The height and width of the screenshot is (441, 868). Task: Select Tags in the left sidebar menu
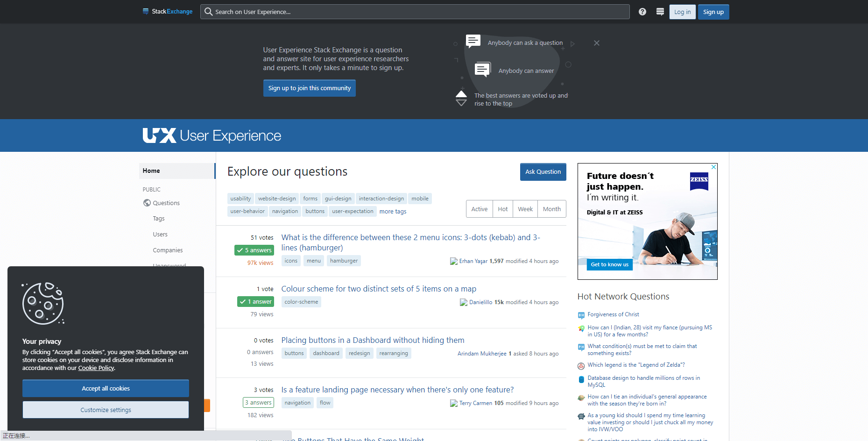[x=158, y=218]
